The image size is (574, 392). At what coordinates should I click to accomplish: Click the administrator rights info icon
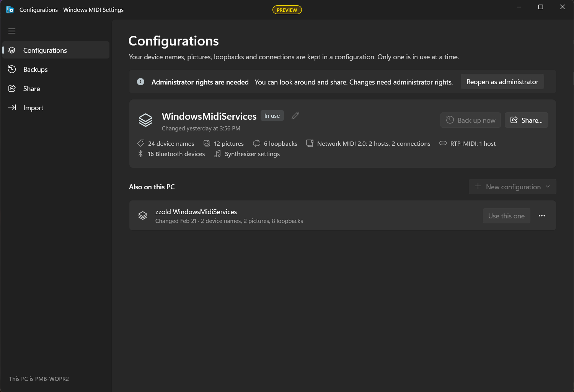tap(140, 81)
